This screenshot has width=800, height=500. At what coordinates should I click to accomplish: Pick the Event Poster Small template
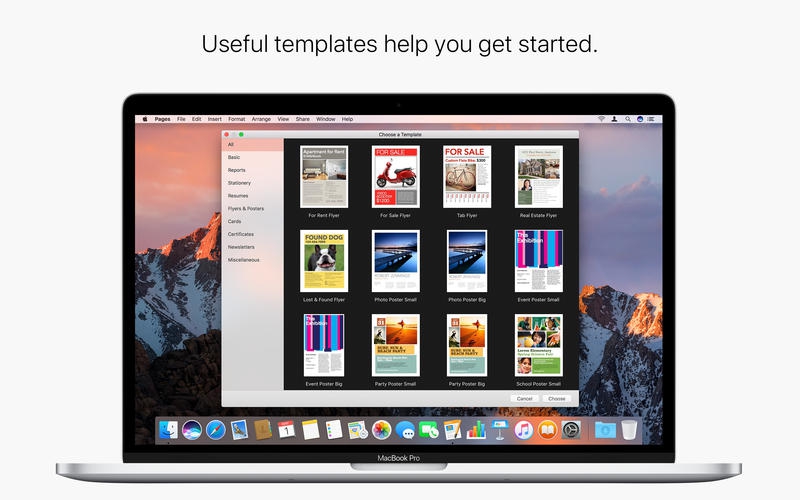point(538,261)
